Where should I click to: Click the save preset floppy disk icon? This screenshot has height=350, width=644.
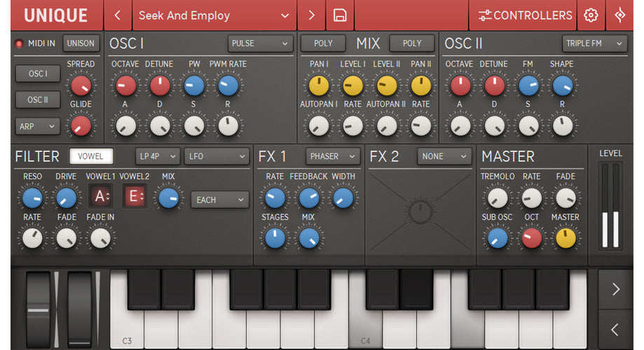(340, 15)
